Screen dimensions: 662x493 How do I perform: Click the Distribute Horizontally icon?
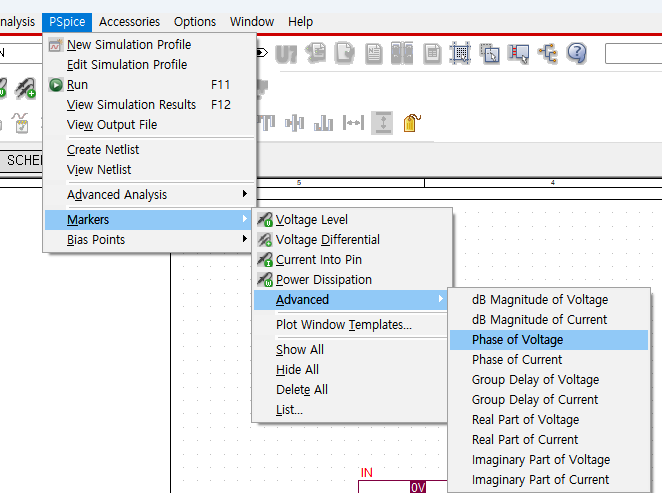[353, 123]
